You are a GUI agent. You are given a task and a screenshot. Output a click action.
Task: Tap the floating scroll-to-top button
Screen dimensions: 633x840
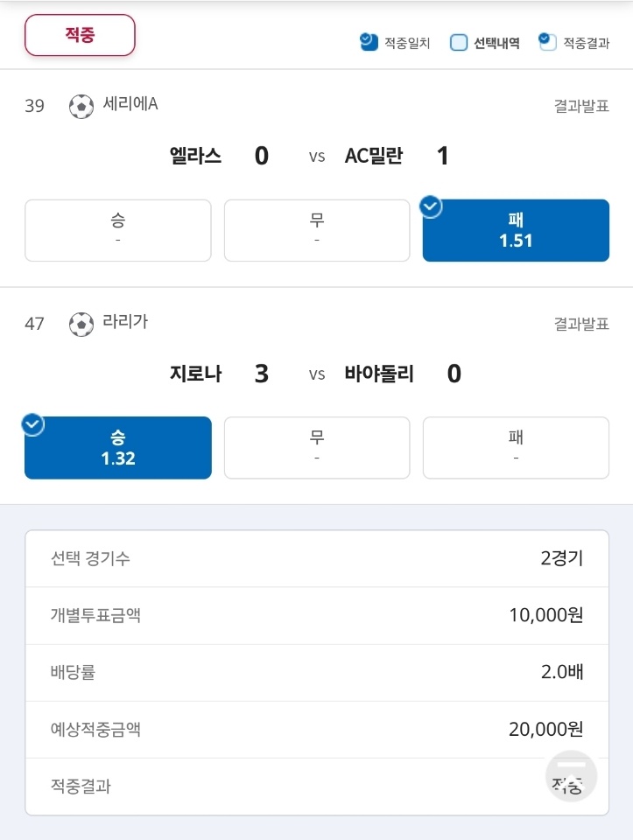point(571,776)
